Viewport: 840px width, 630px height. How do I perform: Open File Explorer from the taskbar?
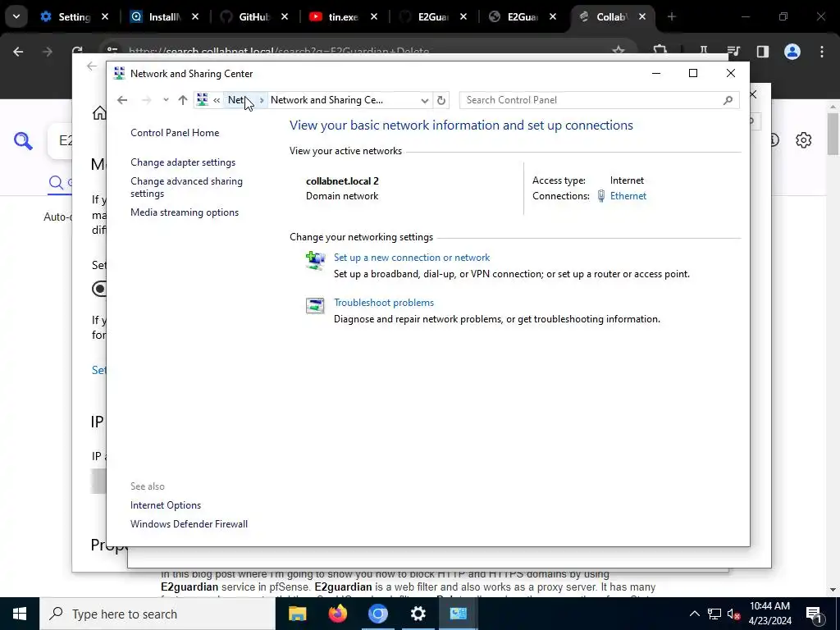[x=297, y=614]
